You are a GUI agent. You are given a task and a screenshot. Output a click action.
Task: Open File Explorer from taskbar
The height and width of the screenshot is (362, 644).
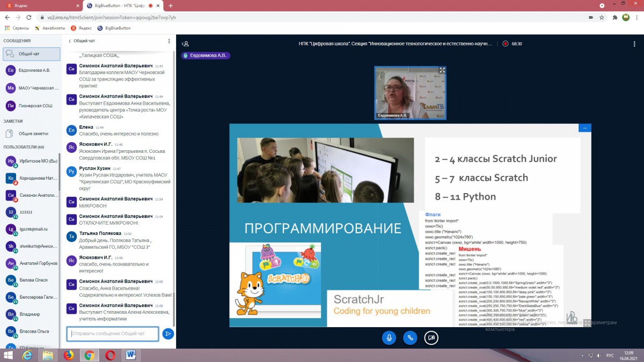(48, 355)
